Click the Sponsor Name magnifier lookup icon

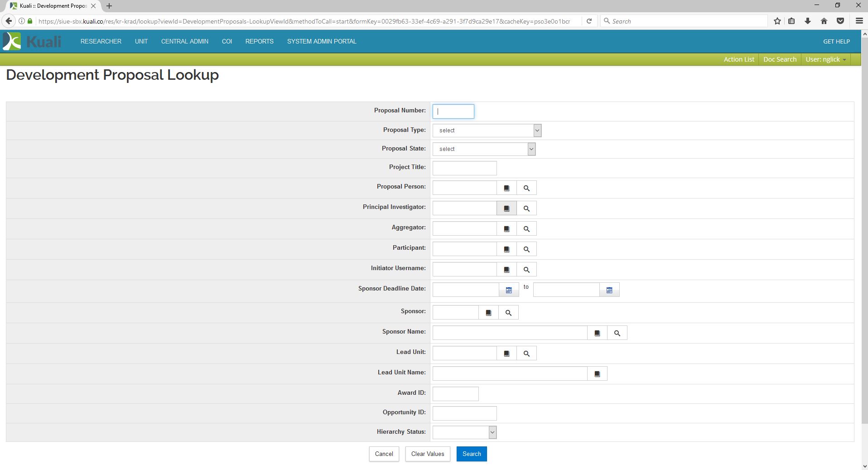pos(617,333)
